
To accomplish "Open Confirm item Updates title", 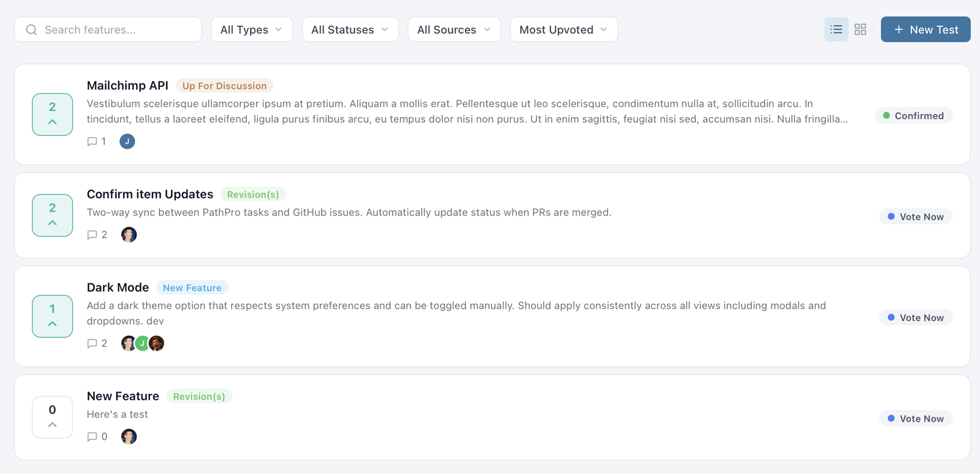I will (x=150, y=194).
